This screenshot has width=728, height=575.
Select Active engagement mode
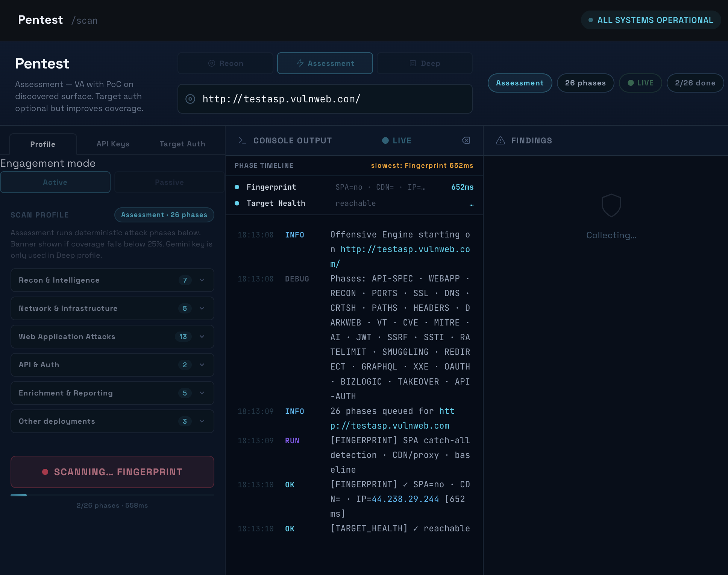(x=55, y=182)
